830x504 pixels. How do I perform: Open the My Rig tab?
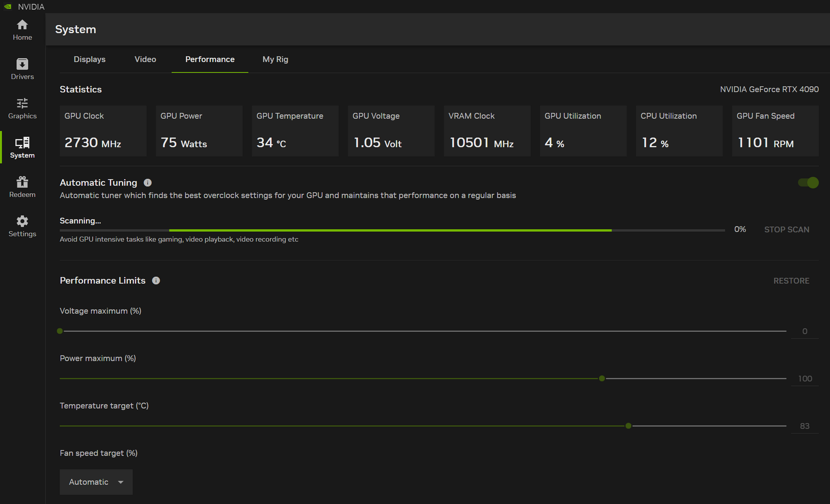click(x=275, y=59)
